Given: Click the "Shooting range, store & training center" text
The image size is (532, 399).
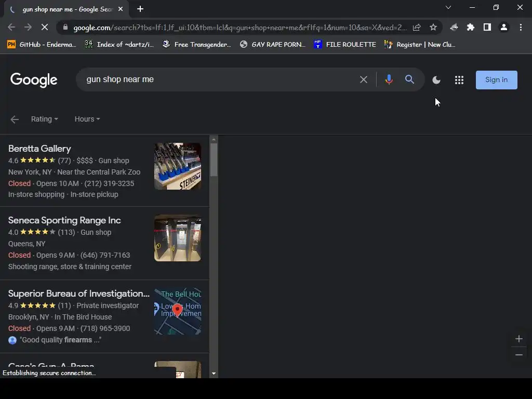Looking at the screenshot, I should [x=70, y=267].
